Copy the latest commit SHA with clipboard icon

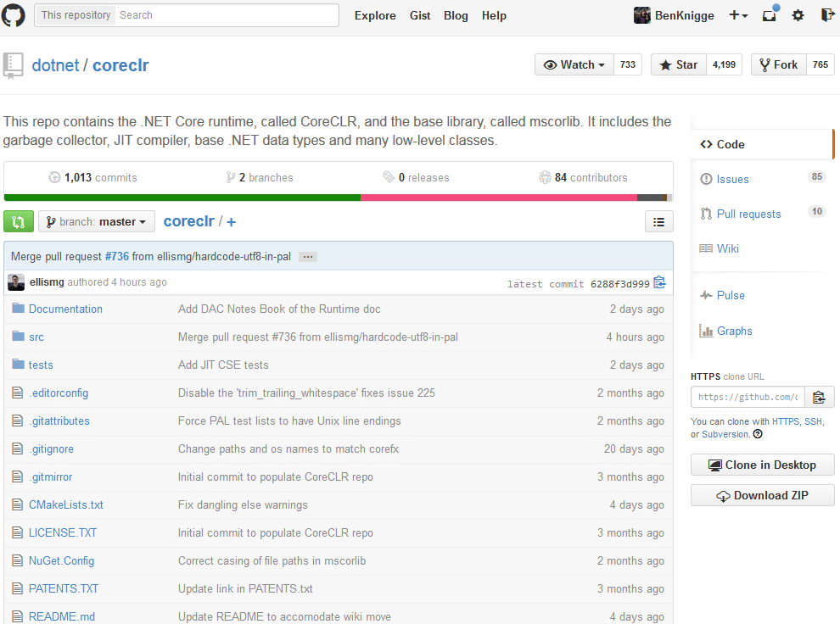click(659, 281)
